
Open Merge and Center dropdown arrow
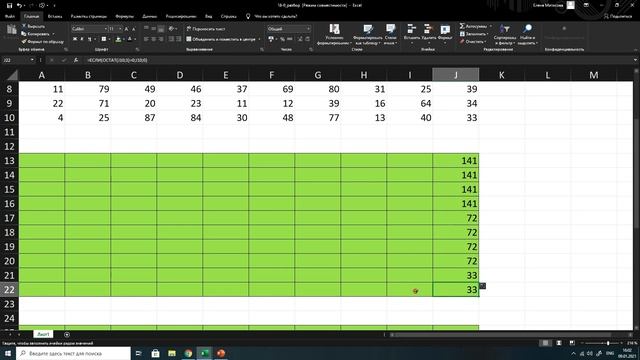click(x=259, y=39)
